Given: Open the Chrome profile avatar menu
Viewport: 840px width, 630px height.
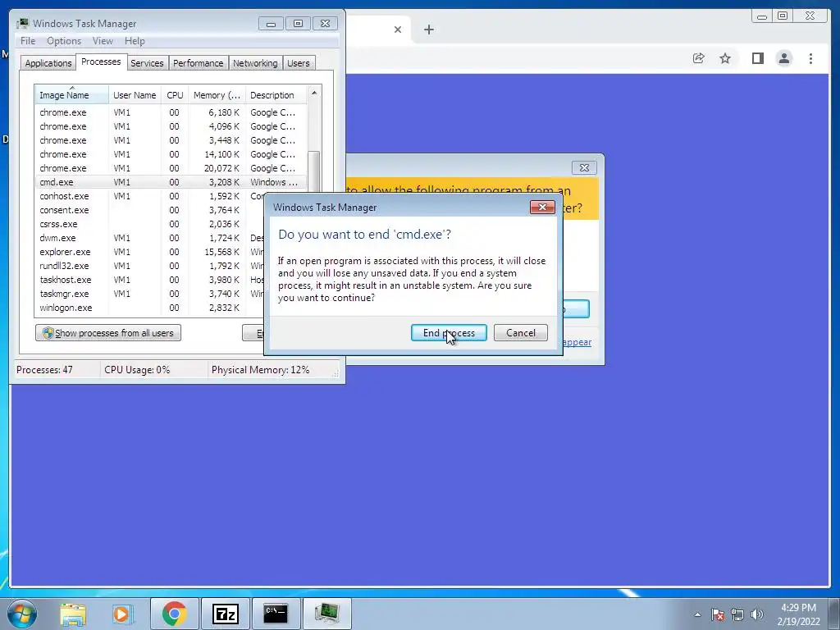Looking at the screenshot, I should click(783, 58).
